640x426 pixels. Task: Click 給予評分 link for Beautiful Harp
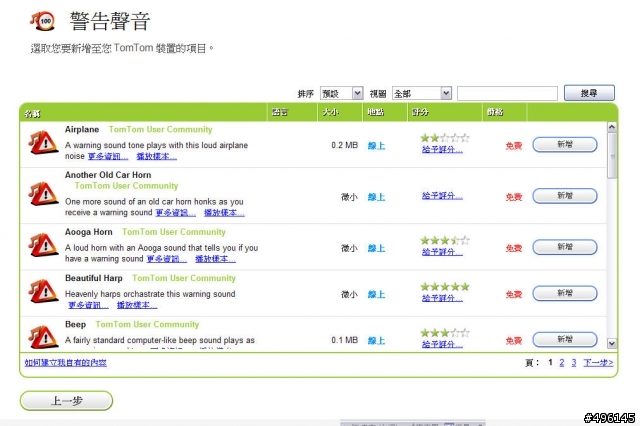coord(442,298)
